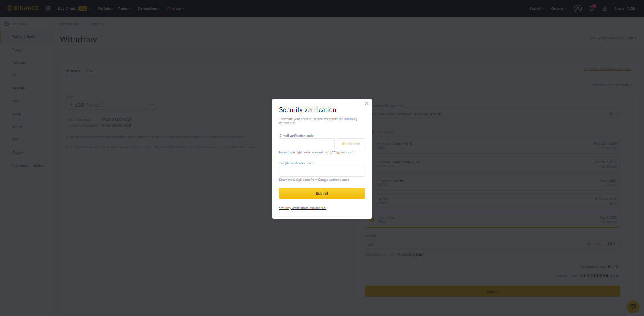Open the support chat bubble icon
The image size is (644, 316).
tap(633, 307)
